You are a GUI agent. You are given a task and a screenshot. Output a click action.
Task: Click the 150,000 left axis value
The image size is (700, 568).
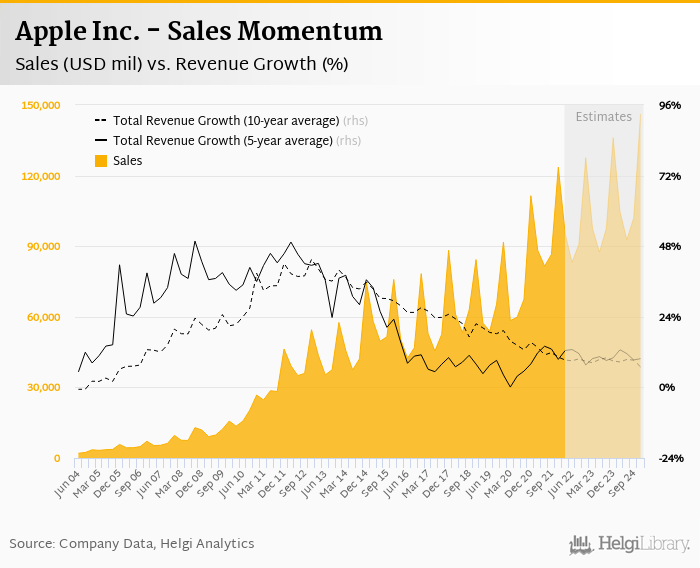point(41,105)
